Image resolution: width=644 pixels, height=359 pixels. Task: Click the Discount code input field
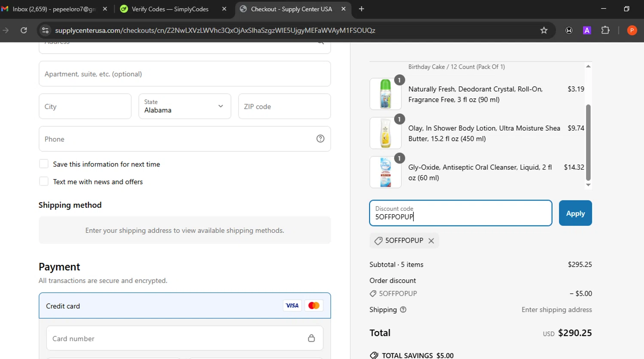point(461,213)
